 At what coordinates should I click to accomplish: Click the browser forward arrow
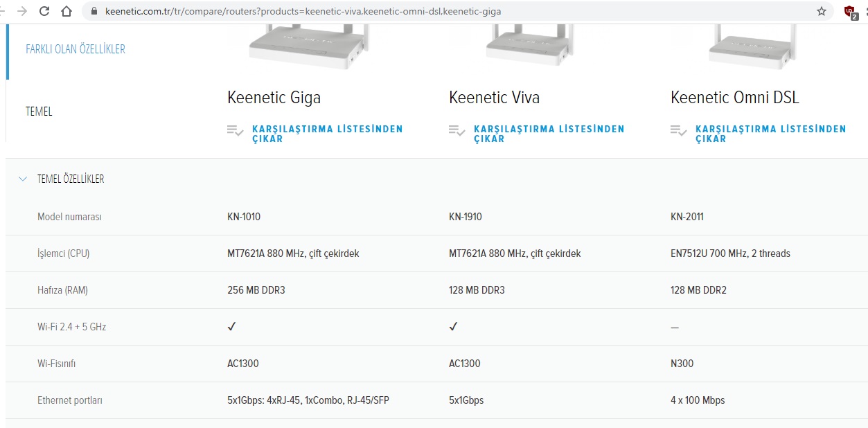pos(22,11)
